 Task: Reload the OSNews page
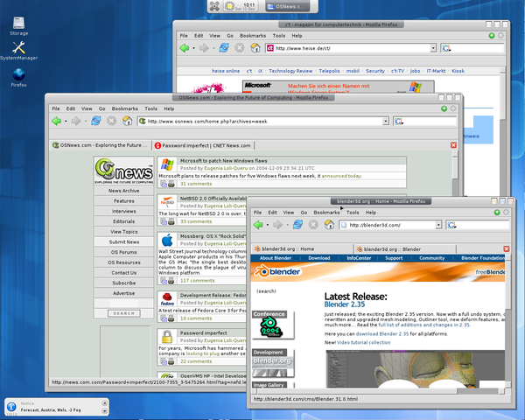coord(95,121)
